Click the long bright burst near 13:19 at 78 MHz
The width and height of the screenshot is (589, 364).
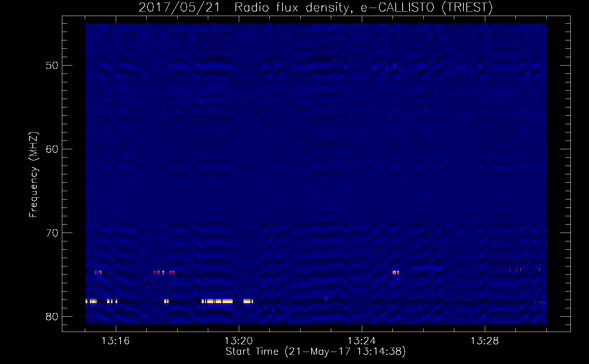tap(217, 301)
